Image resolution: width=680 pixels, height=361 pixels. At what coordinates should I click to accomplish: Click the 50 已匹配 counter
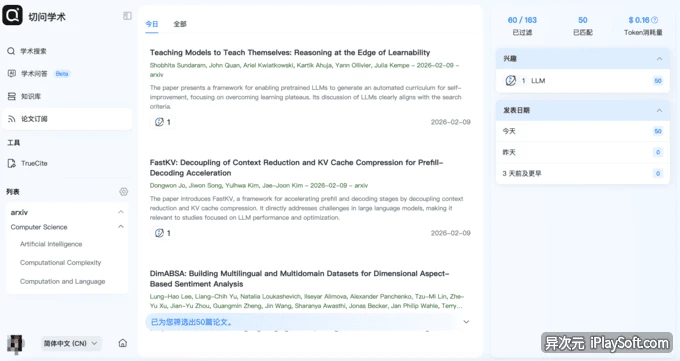583,26
